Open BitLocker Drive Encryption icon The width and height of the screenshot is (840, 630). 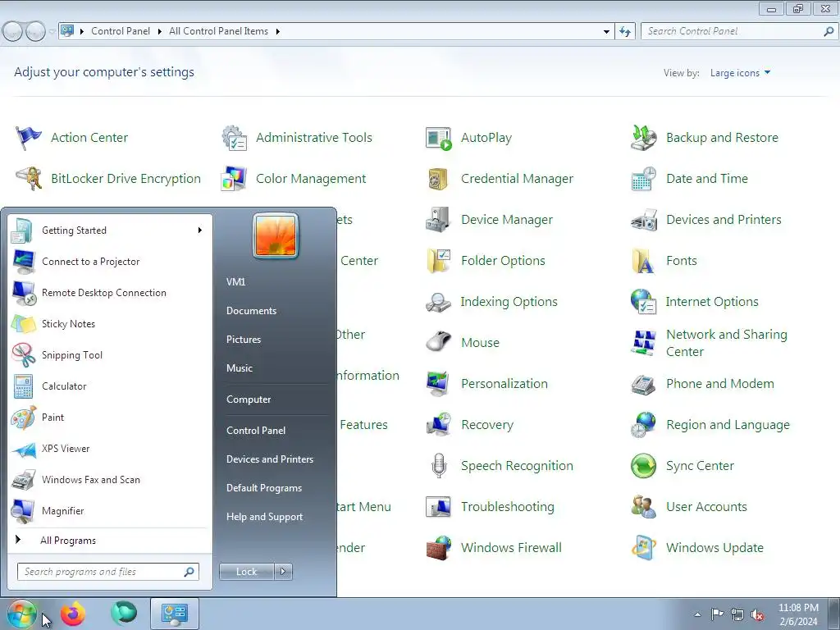coord(29,178)
